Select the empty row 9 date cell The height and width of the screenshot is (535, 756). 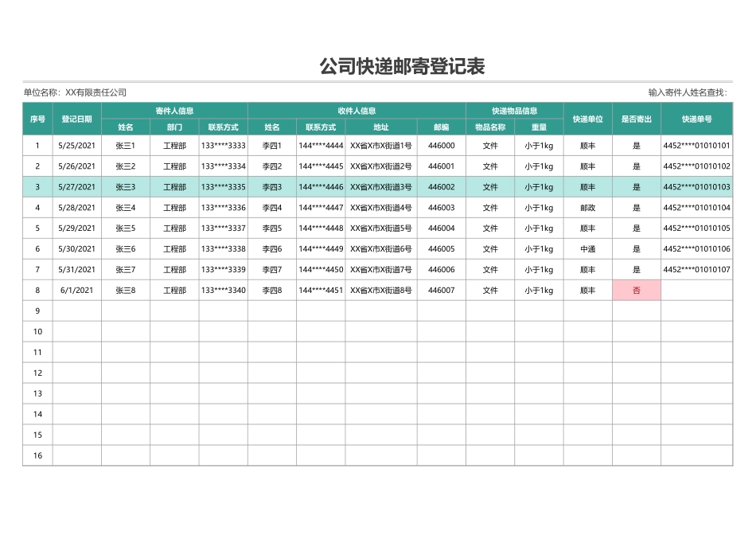pos(78,310)
